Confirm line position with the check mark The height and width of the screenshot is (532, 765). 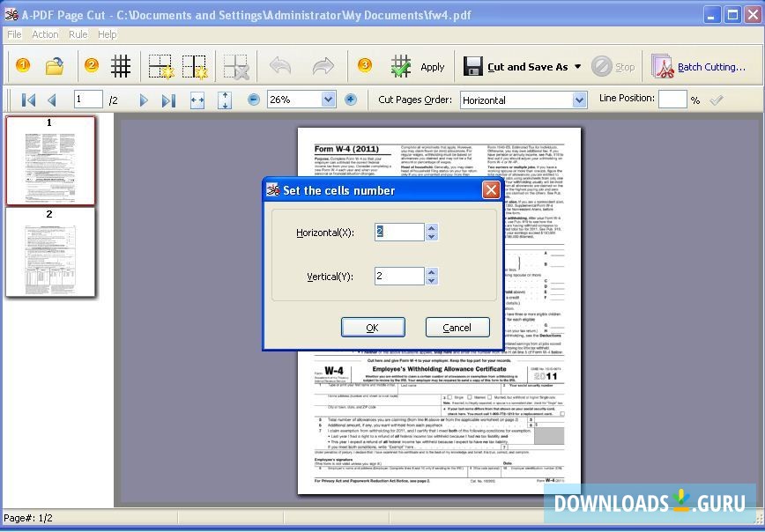click(717, 100)
